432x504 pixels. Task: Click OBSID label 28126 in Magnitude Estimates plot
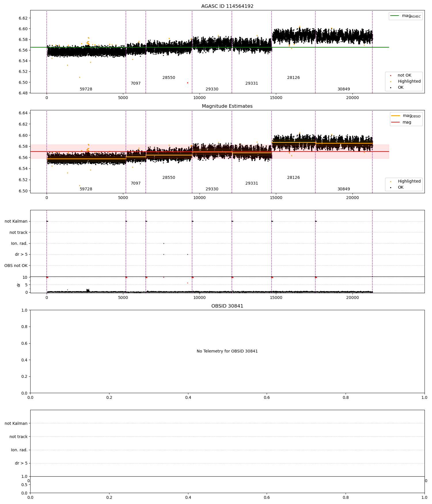(x=293, y=178)
